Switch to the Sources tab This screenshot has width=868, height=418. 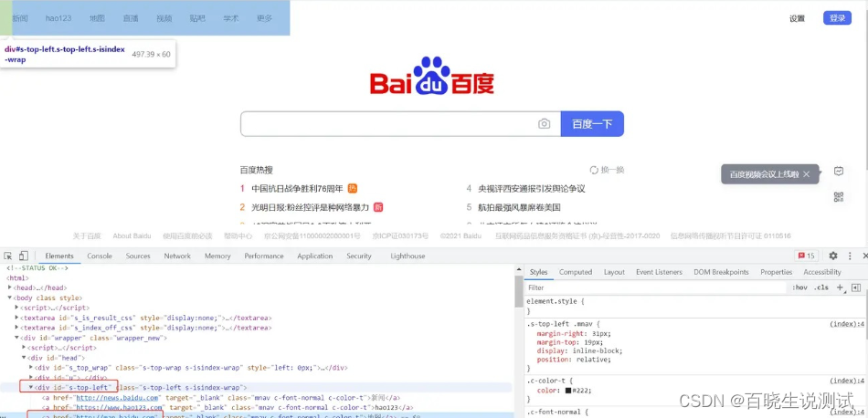138,256
